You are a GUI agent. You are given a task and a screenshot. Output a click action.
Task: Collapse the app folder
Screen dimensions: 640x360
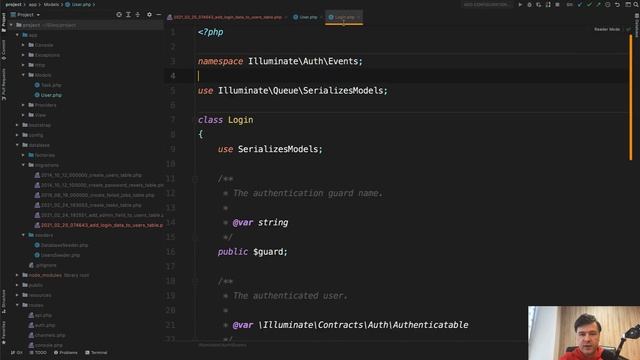tap(17, 35)
